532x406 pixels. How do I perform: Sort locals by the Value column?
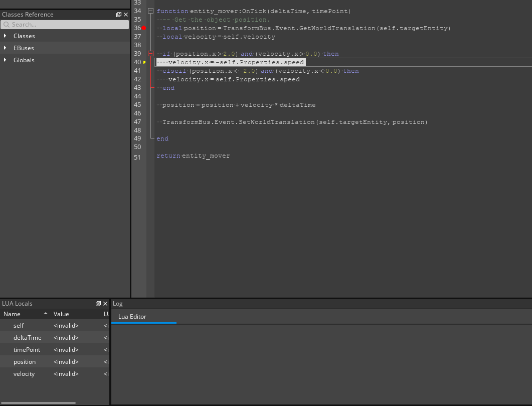pos(61,314)
